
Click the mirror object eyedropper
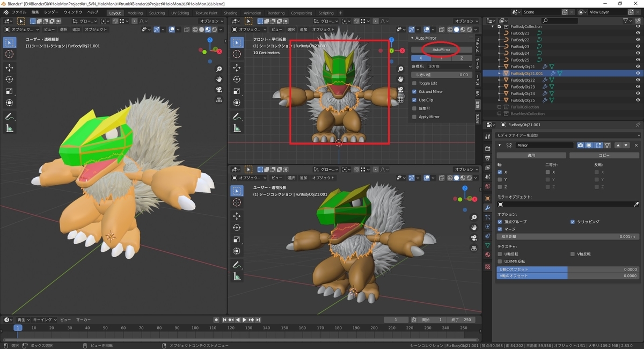point(636,205)
